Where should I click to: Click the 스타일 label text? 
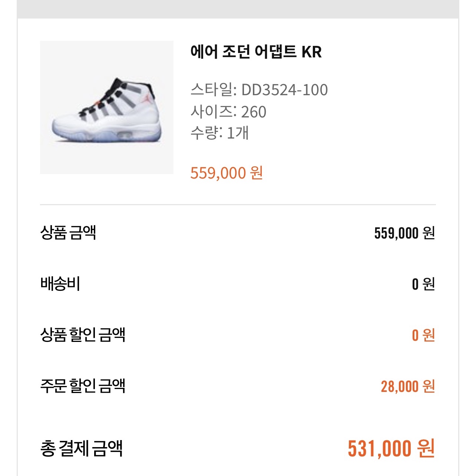click(213, 90)
